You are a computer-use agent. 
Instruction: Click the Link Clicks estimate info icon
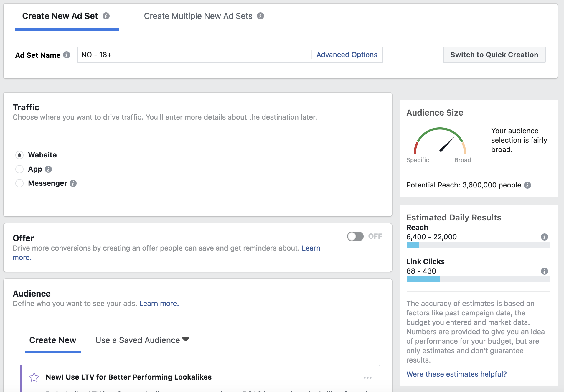[x=545, y=271]
